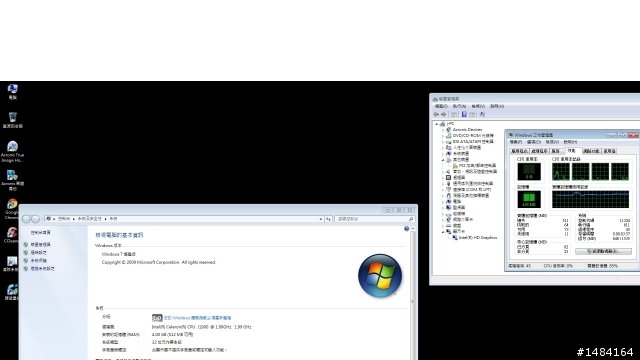Click the Intel Celeron CPU J1900 processor text
This screenshot has width=640, height=360.
[x=201, y=327]
